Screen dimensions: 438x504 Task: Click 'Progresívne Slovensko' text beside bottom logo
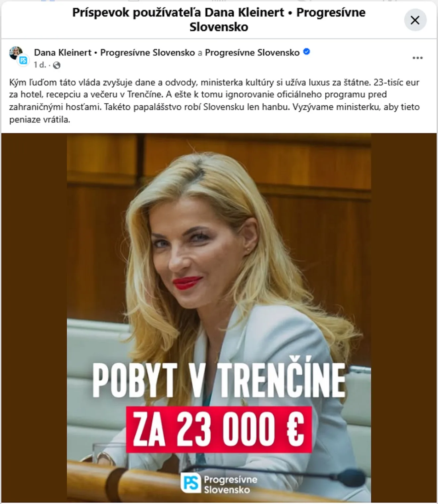point(231,484)
